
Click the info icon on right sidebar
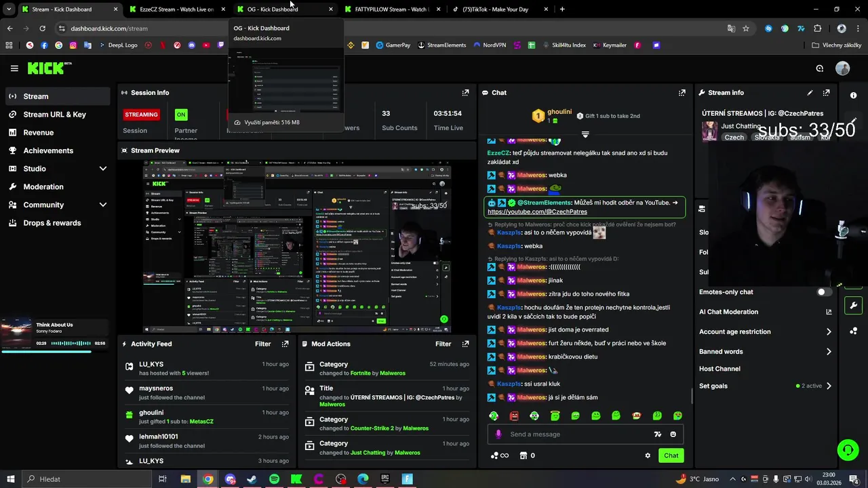pyautogui.click(x=853, y=96)
